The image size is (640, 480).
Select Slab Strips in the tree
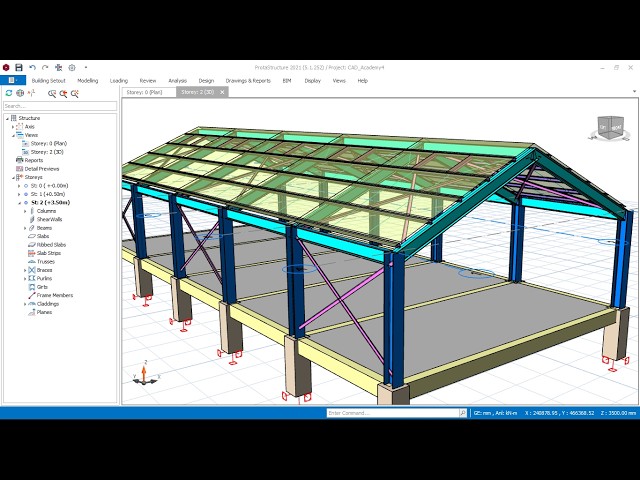tap(49, 253)
